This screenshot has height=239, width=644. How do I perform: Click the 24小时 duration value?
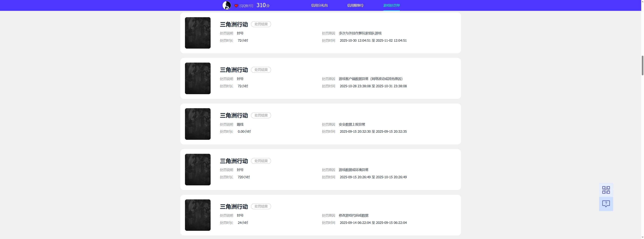coord(243,223)
